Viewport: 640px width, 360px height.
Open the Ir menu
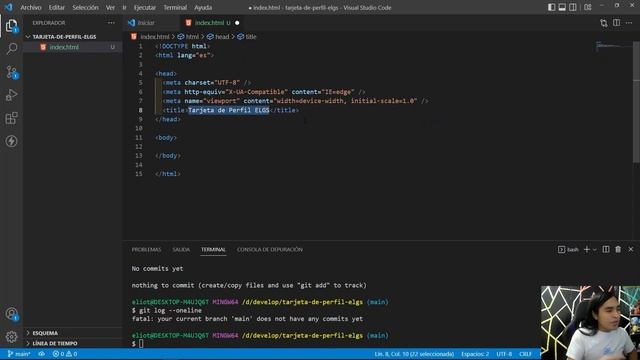point(124,7)
